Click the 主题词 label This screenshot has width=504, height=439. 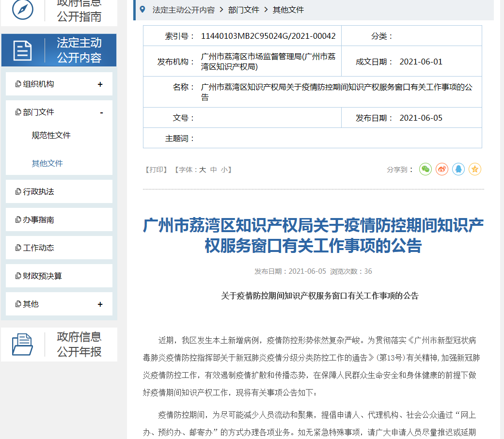click(180, 139)
